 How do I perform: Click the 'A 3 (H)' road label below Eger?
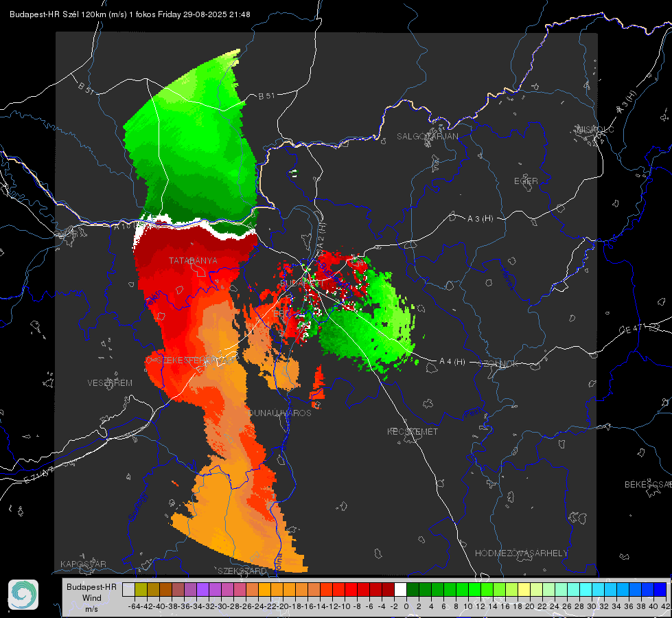pyautogui.click(x=480, y=219)
